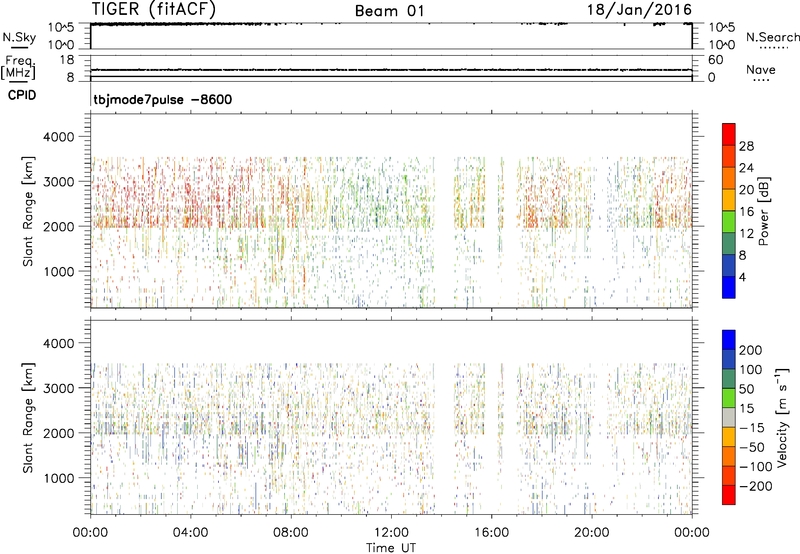Click the 4000 label on power panel axis

58,137
